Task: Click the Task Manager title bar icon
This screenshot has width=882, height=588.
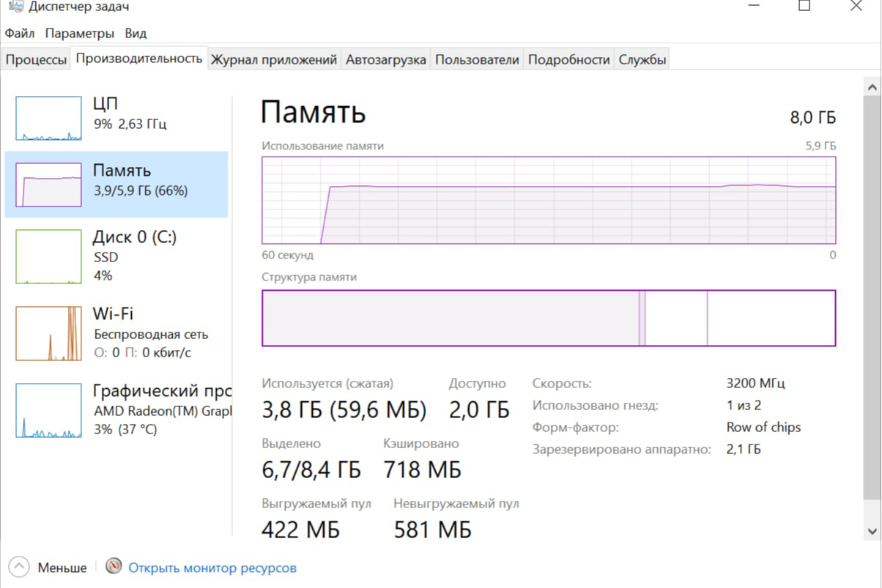Action: (x=16, y=6)
